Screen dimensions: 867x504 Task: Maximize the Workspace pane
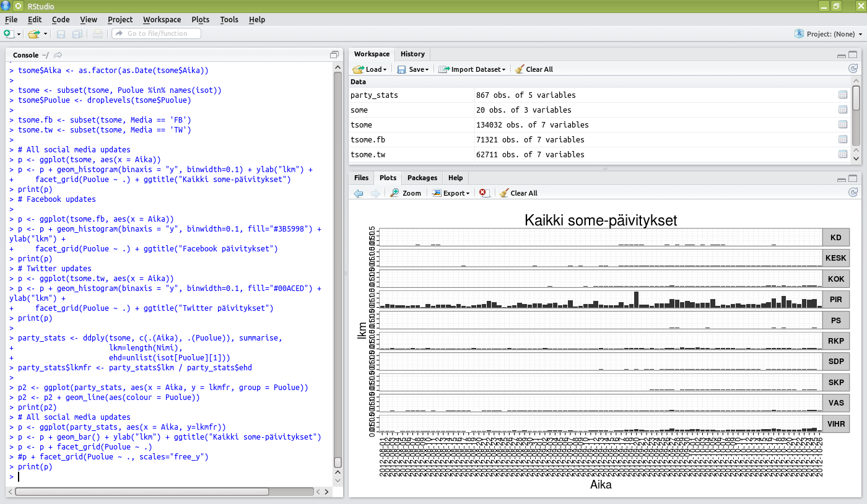pyautogui.click(x=853, y=54)
